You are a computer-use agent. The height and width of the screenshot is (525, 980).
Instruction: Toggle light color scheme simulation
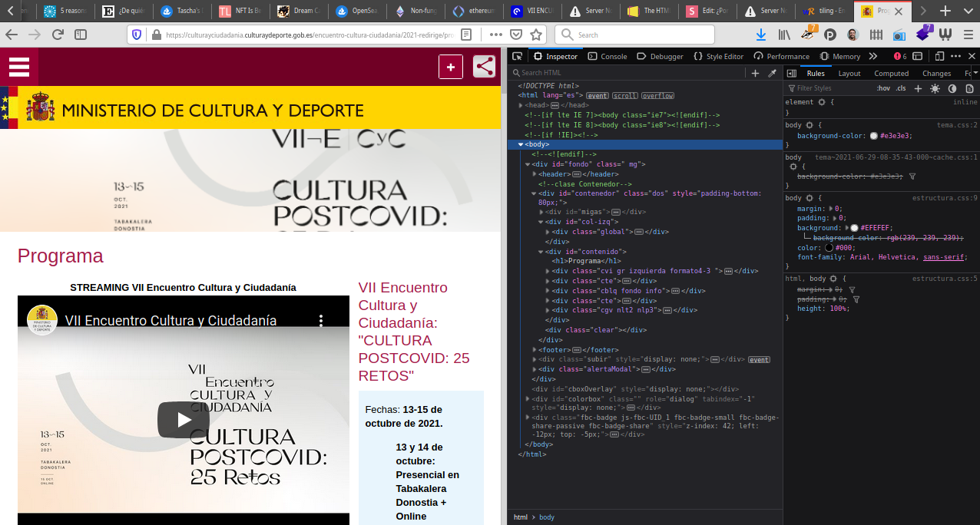click(935, 88)
